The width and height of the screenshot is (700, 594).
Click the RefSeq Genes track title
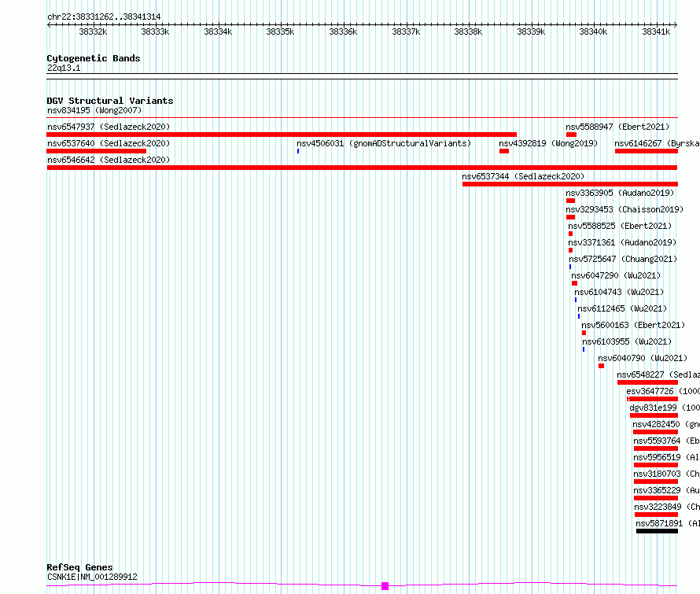tap(79, 567)
